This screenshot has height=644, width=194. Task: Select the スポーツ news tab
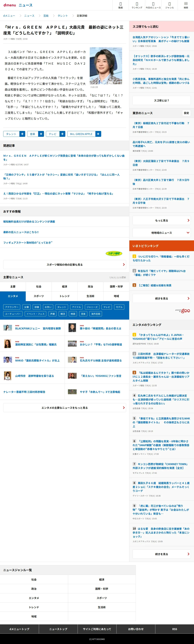coord(39,296)
